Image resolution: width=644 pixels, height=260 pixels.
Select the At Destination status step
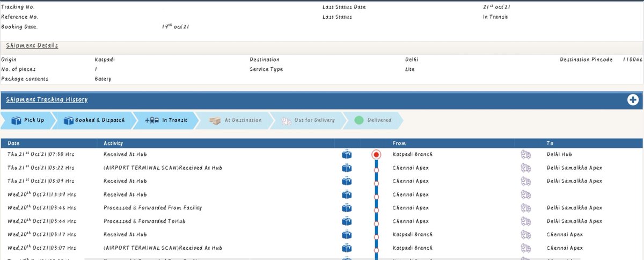235,120
